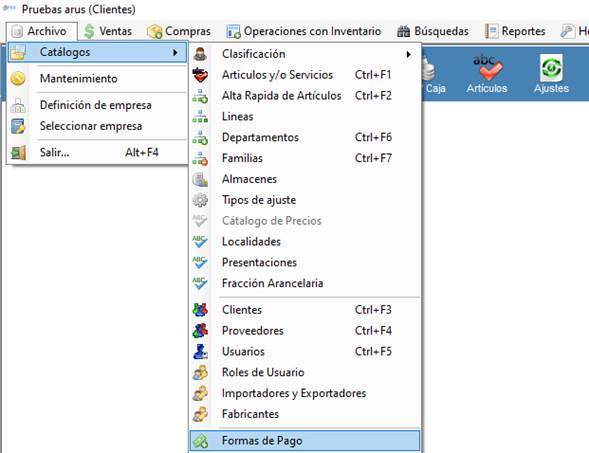Click the Tipos de ajuste gear icon

pos(200,200)
